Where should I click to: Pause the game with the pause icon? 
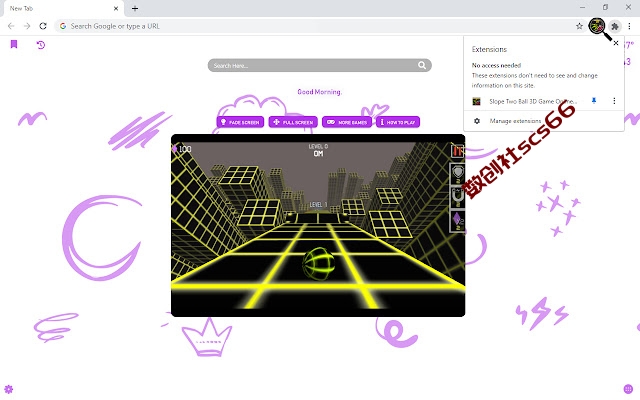(x=457, y=151)
